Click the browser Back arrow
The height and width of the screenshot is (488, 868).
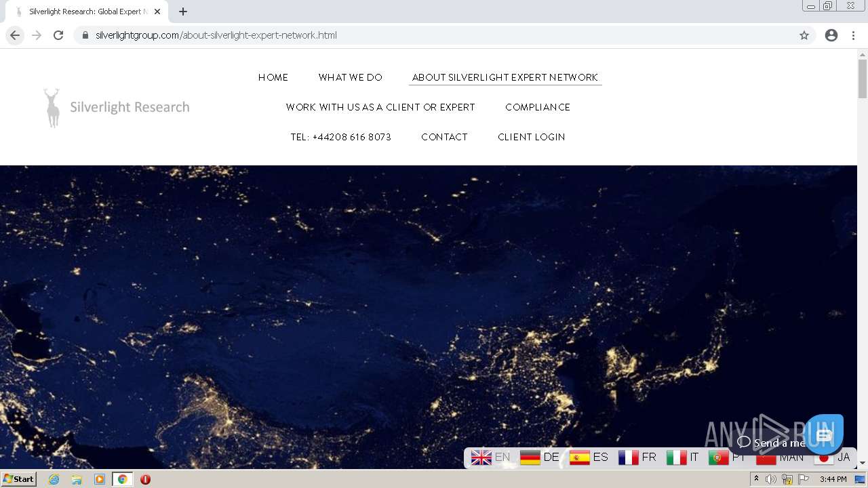[x=15, y=35]
